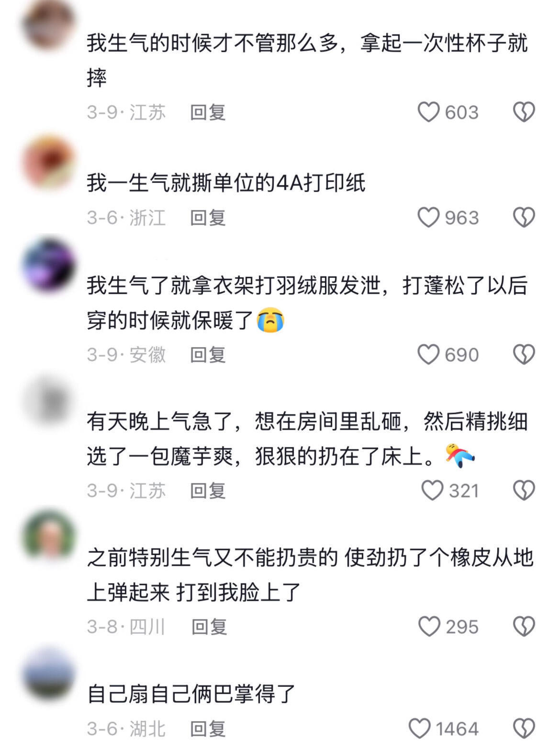Image resolution: width=560 pixels, height=742 pixels.
Task: Reply to the 橡皮 comment from 四川
Action: pyautogui.click(x=209, y=627)
